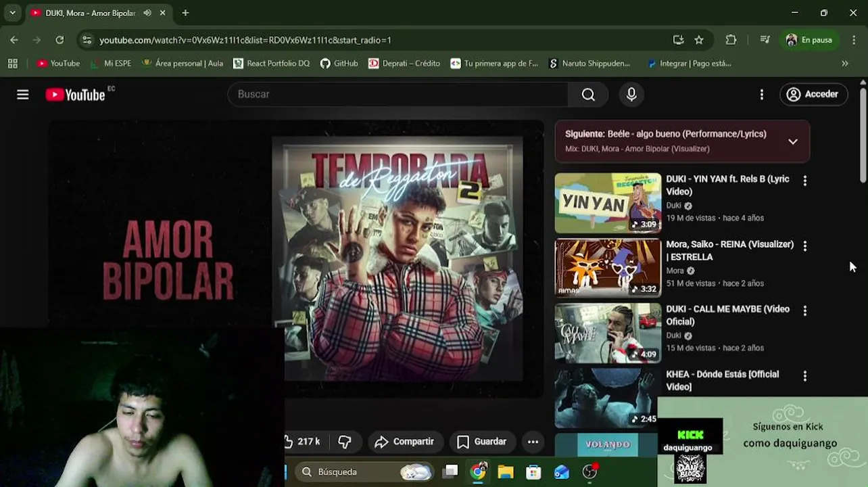Open the React Portfolio DQ bookmark

click(271, 64)
